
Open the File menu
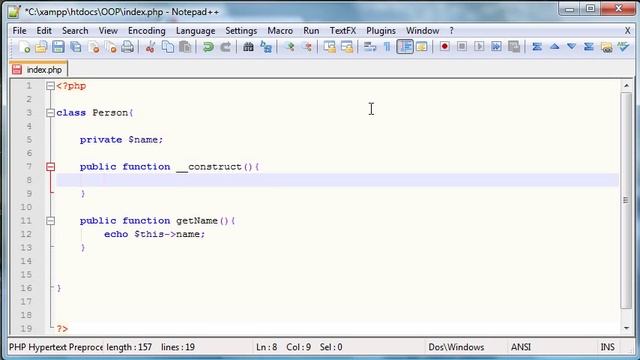(x=19, y=31)
